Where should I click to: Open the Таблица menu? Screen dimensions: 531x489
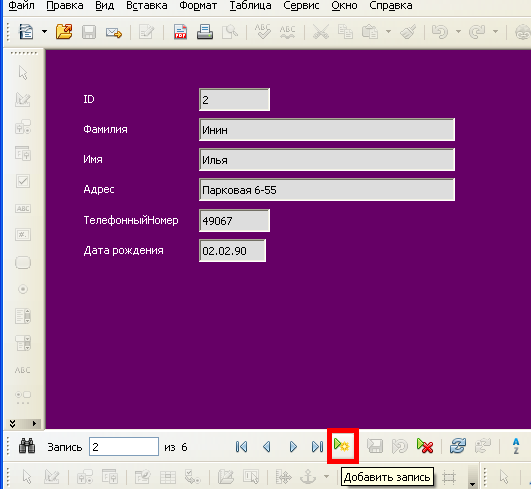tap(250, 6)
